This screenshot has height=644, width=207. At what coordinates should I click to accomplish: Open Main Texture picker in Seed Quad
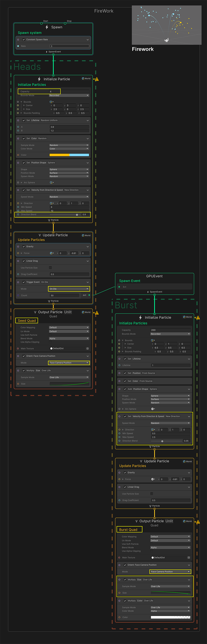87,349
